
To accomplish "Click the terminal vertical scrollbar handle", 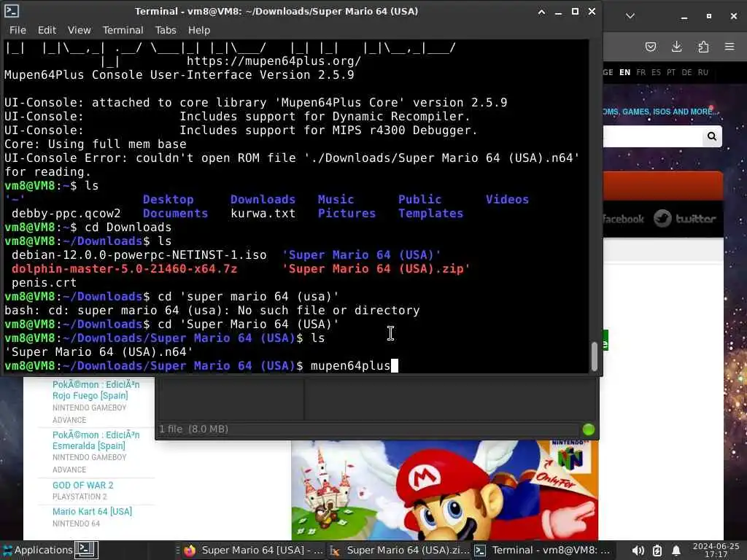I will click(x=594, y=356).
